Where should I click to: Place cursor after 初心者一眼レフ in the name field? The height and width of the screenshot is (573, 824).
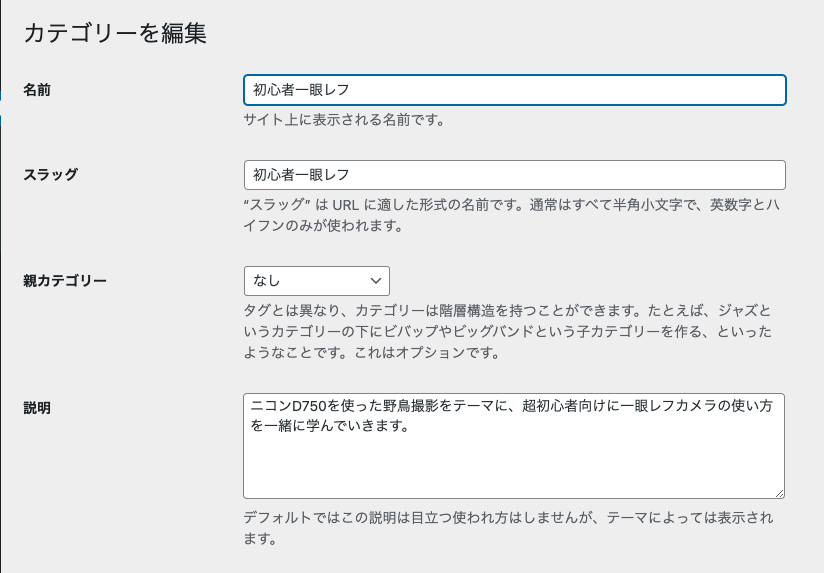pos(351,90)
